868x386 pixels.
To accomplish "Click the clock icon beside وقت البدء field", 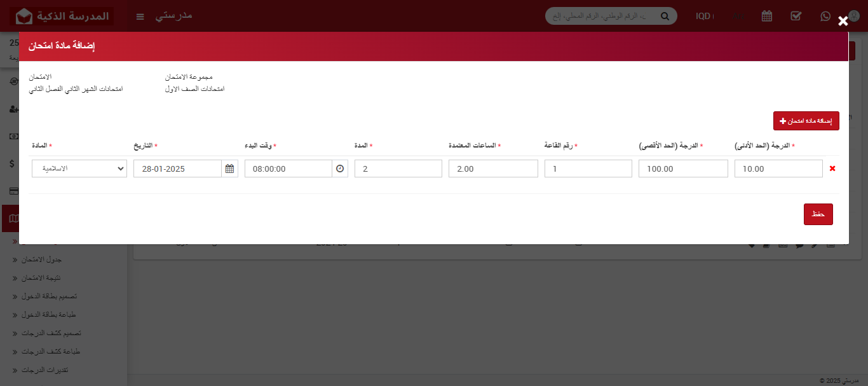I will tap(339, 168).
